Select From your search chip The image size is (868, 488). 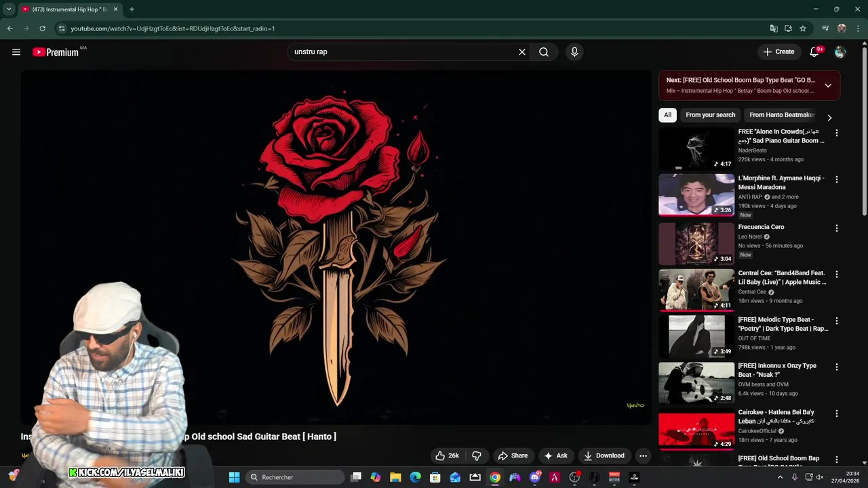[x=710, y=115]
